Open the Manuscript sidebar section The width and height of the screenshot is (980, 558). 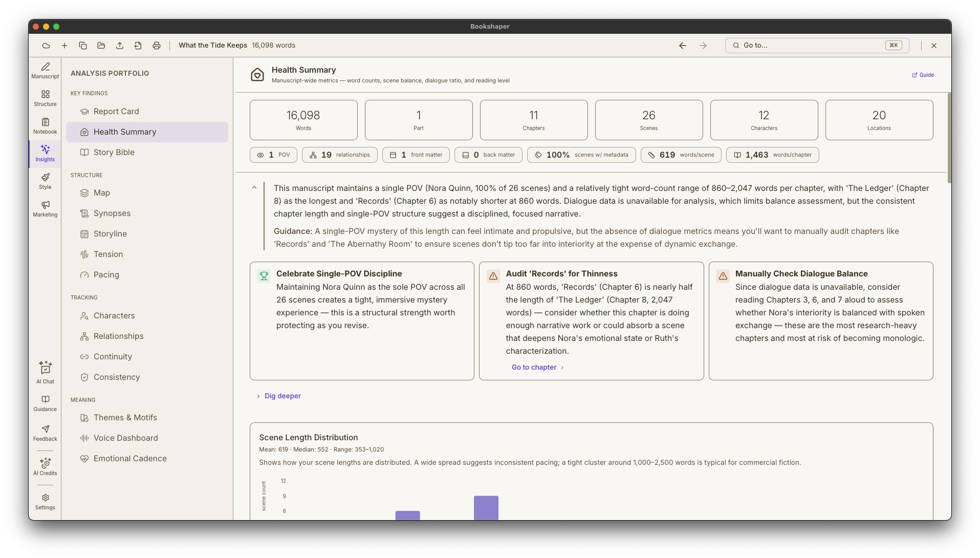click(45, 71)
